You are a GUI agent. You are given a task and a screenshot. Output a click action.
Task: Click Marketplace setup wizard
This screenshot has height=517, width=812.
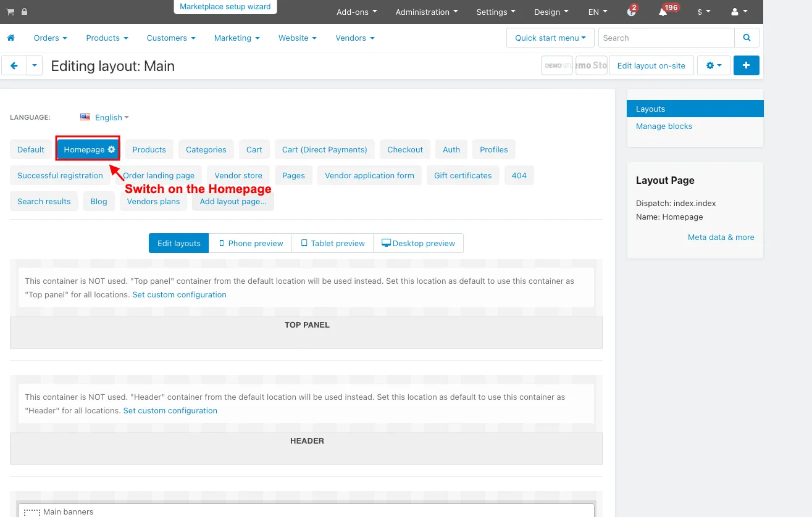(x=225, y=7)
